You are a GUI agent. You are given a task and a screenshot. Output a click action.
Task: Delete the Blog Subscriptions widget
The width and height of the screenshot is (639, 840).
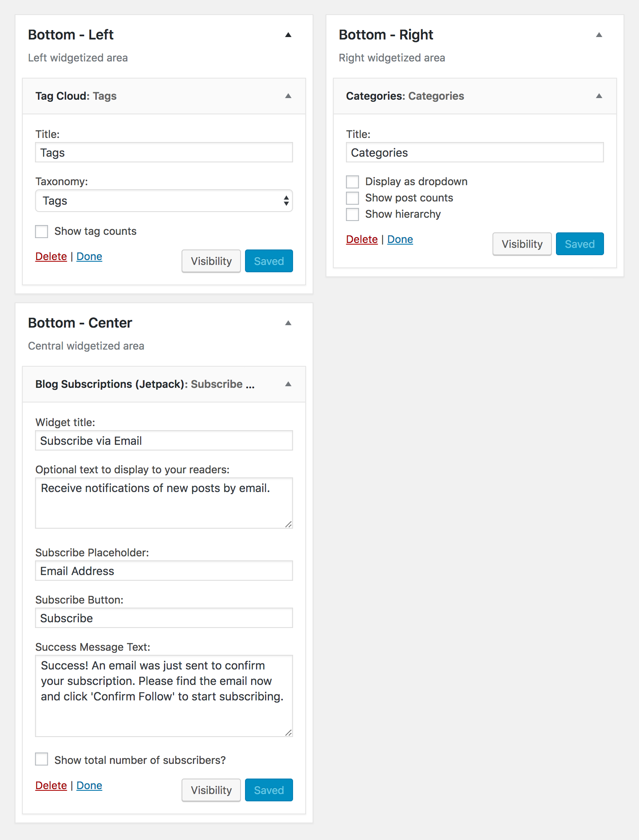51,785
